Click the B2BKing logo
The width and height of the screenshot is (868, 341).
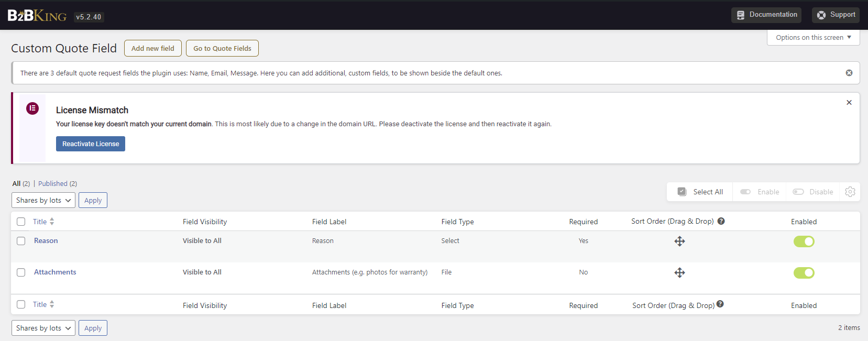pyautogui.click(x=37, y=16)
